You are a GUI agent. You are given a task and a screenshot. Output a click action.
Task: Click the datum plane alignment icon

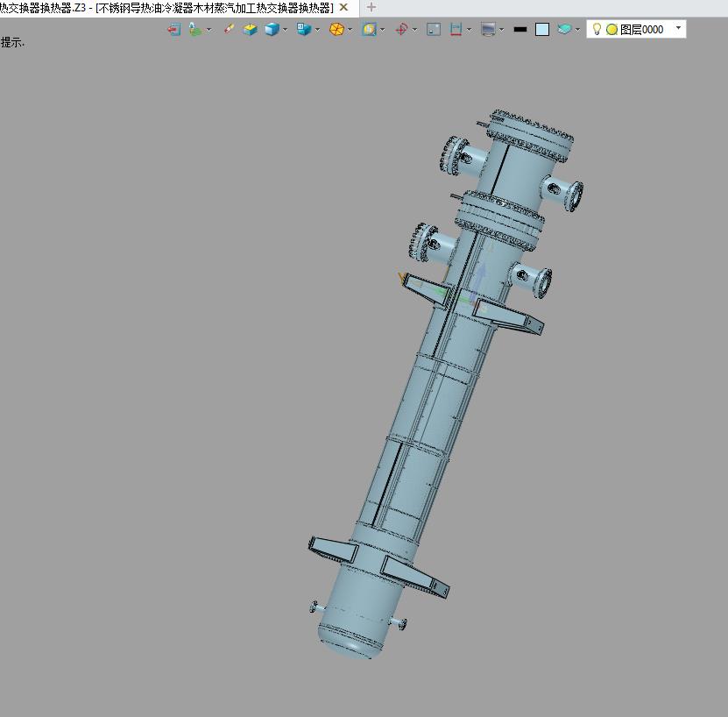(195, 30)
